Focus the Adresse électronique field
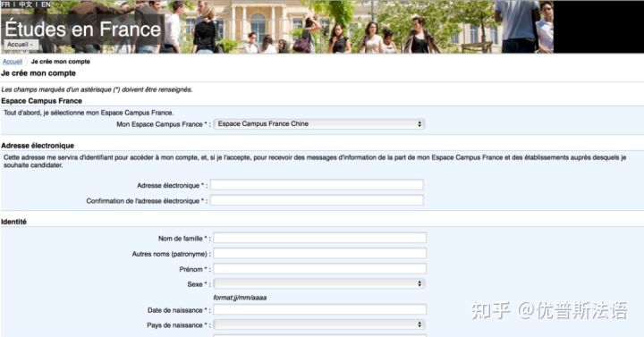644x337 pixels. [x=317, y=185]
